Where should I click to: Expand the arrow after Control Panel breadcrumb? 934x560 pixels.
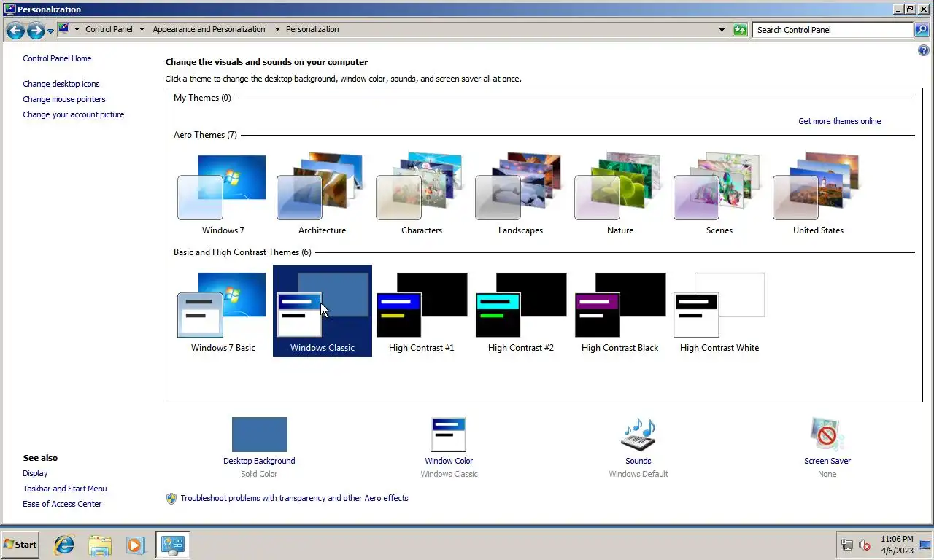(143, 30)
